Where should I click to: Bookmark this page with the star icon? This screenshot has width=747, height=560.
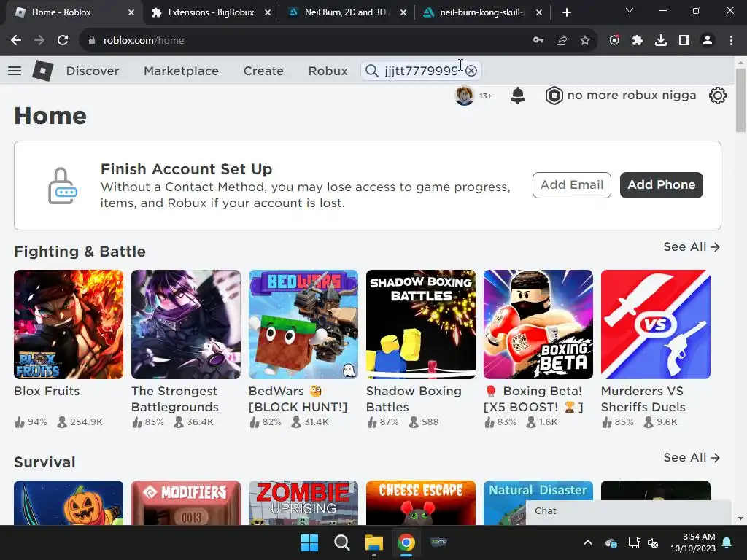coord(585,41)
